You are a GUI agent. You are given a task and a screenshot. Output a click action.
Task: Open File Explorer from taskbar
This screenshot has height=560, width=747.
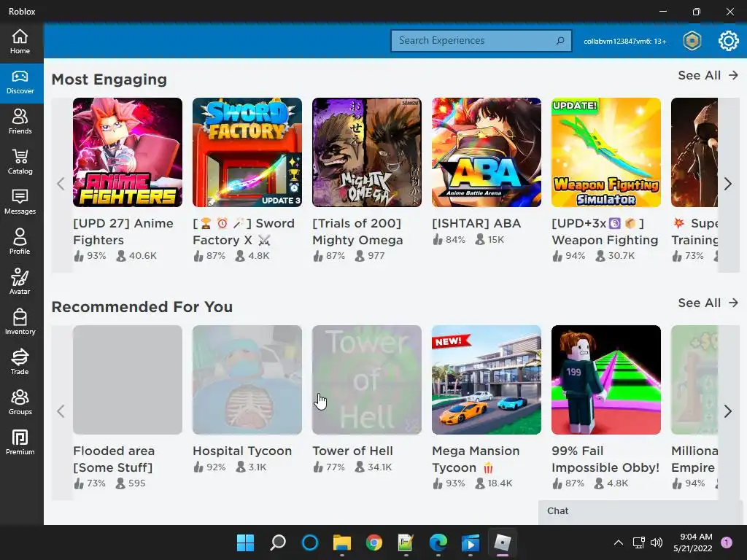[x=342, y=542]
